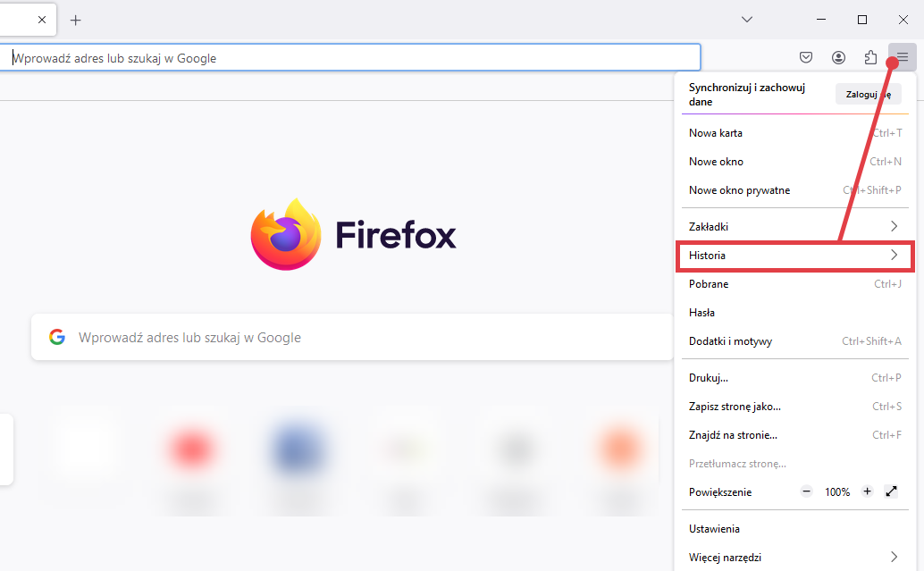
Task: Choose Drukuj... from the menu
Action: [x=795, y=378]
